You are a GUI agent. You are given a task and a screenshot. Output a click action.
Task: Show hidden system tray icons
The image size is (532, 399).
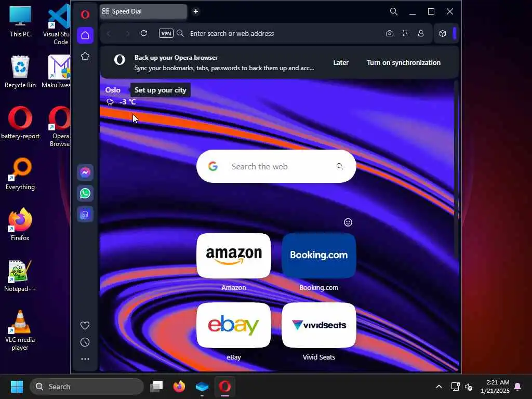tap(438, 387)
